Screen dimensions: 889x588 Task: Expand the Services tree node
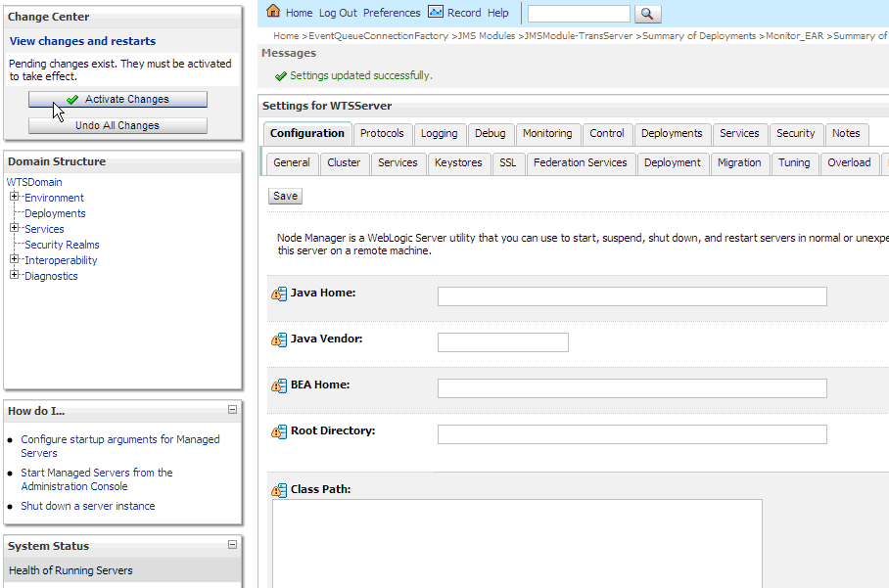[x=14, y=228]
